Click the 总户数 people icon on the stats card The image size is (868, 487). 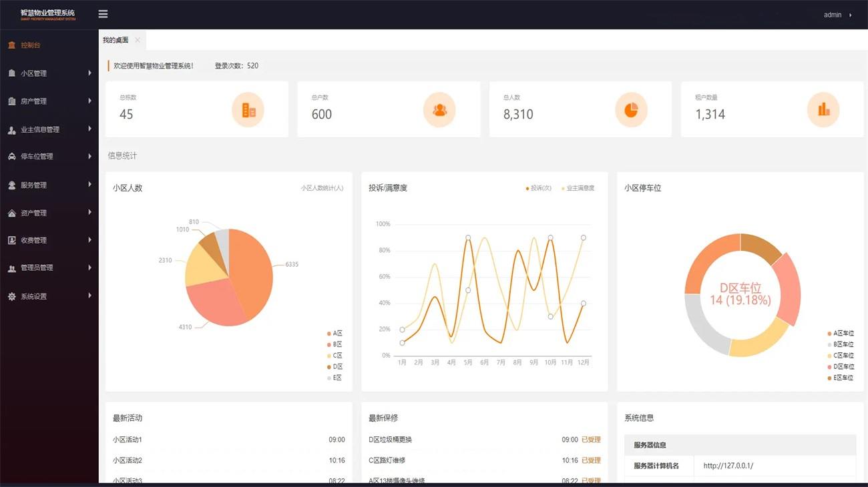(439, 109)
